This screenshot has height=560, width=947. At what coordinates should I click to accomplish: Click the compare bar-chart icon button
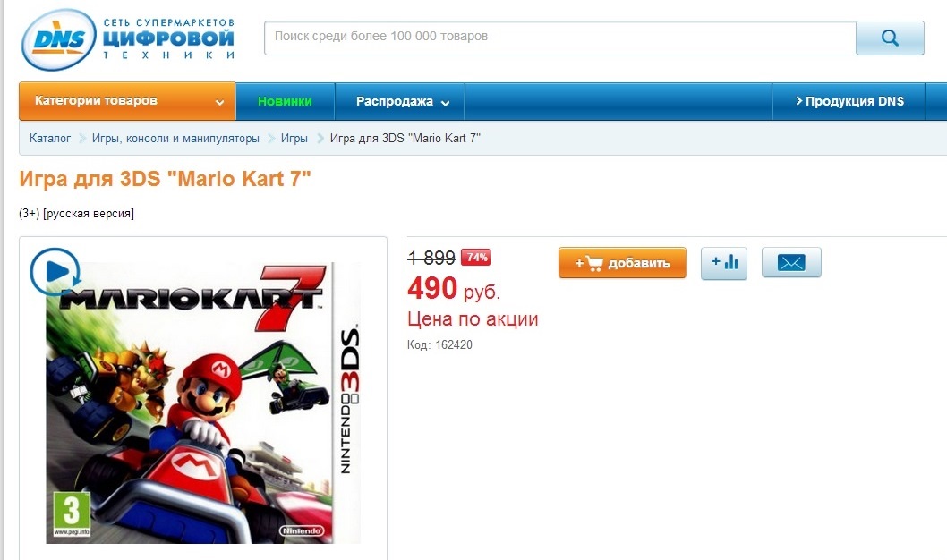coord(723,262)
